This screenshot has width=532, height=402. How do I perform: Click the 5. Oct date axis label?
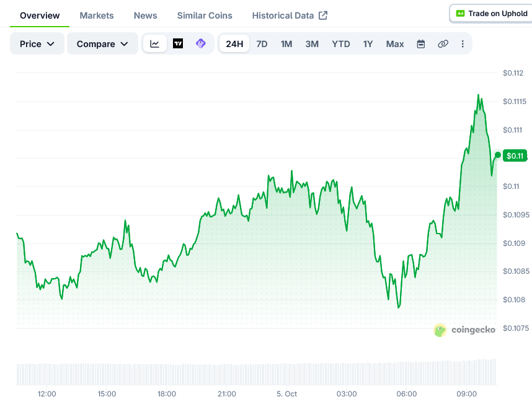pyautogui.click(x=286, y=394)
